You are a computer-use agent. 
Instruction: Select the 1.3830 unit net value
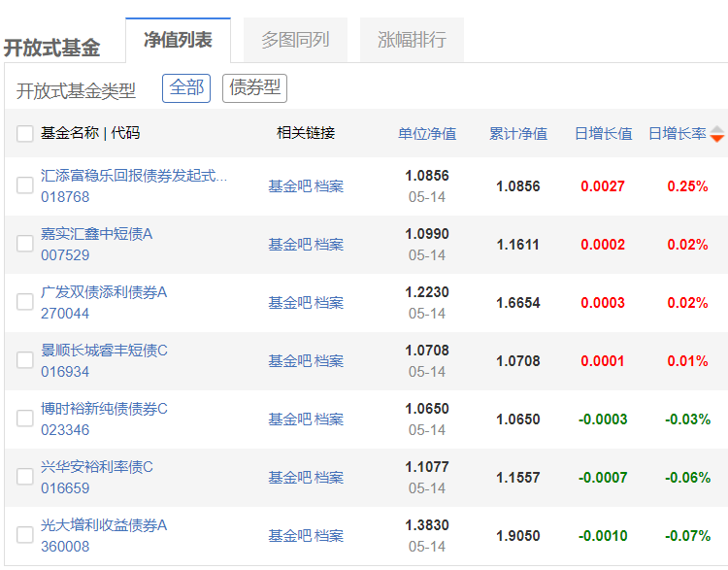(x=427, y=525)
